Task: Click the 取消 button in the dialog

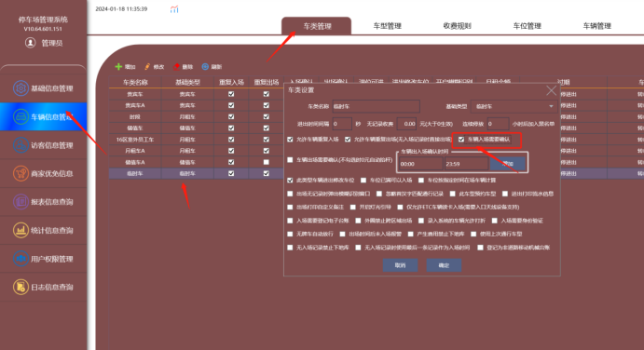Action: [401, 265]
